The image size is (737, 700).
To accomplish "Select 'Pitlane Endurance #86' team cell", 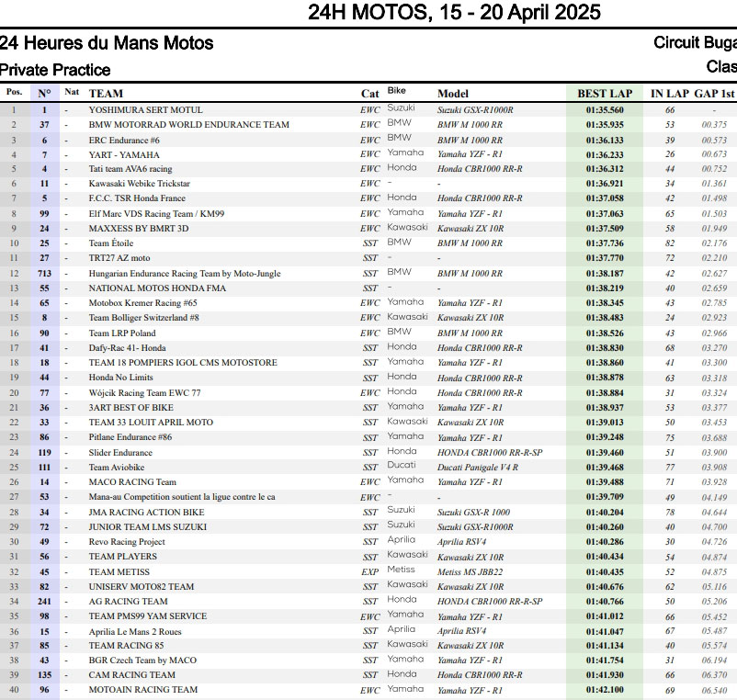I will pos(130,437).
